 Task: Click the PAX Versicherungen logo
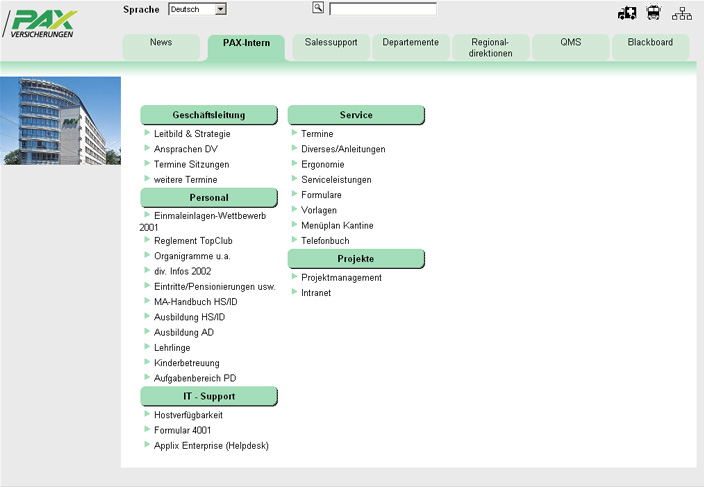[x=40, y=23]
